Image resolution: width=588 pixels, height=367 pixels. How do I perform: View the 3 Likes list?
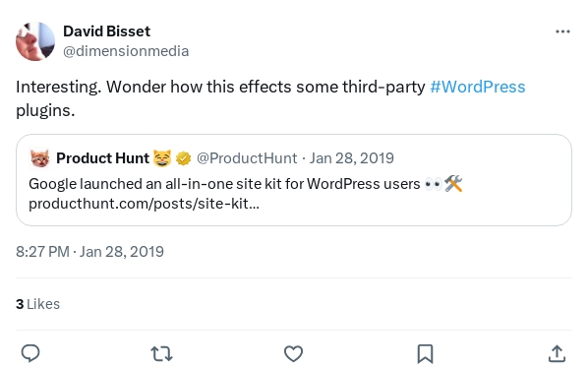pyautogui.click(x=37, y=304)
